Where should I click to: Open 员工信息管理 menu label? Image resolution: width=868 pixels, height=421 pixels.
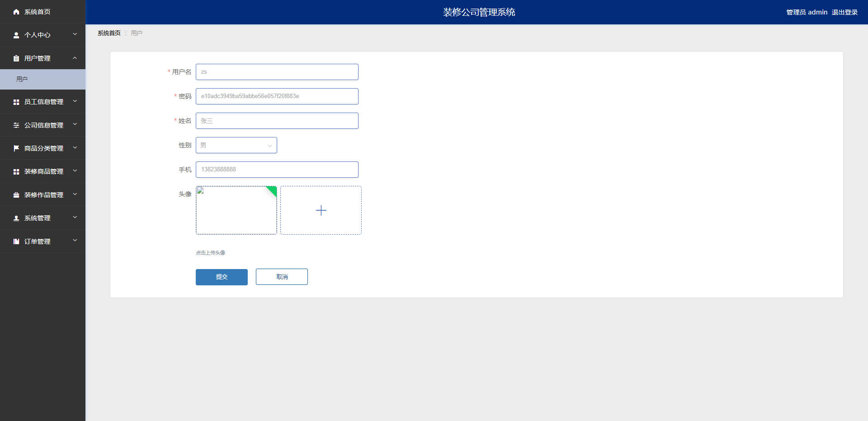click(44, 102)
